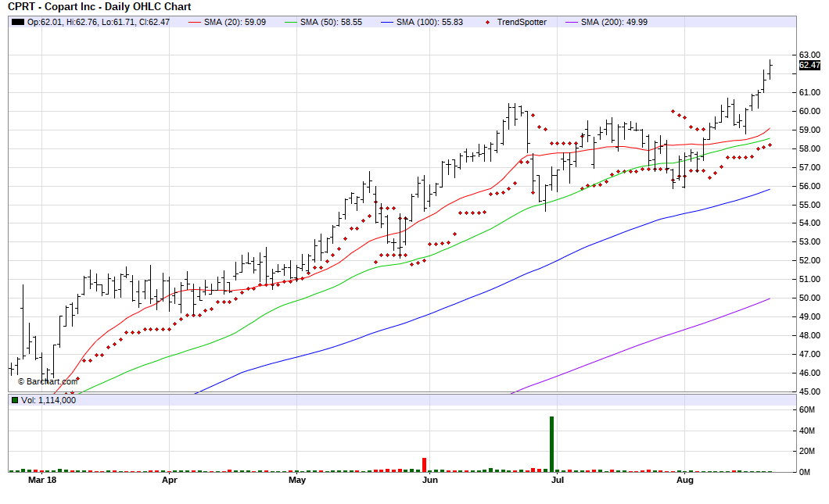
Task: Select the TrendSpotter legend label
Action: tap(522, 22)
